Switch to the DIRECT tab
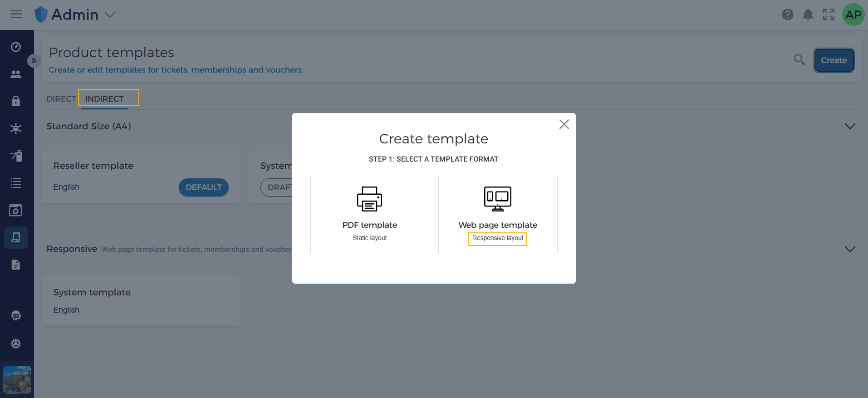Screen dimensions: 868x398 [61, 98]
